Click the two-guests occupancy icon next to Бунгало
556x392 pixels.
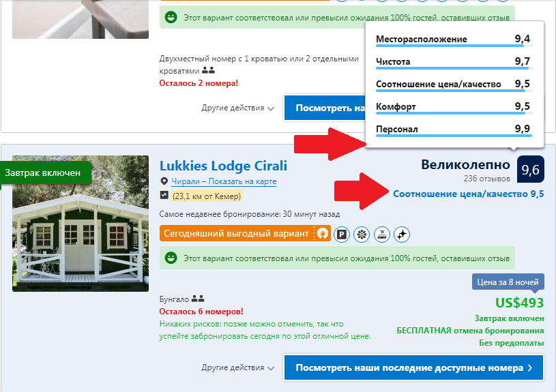click(x=198, y=299)
